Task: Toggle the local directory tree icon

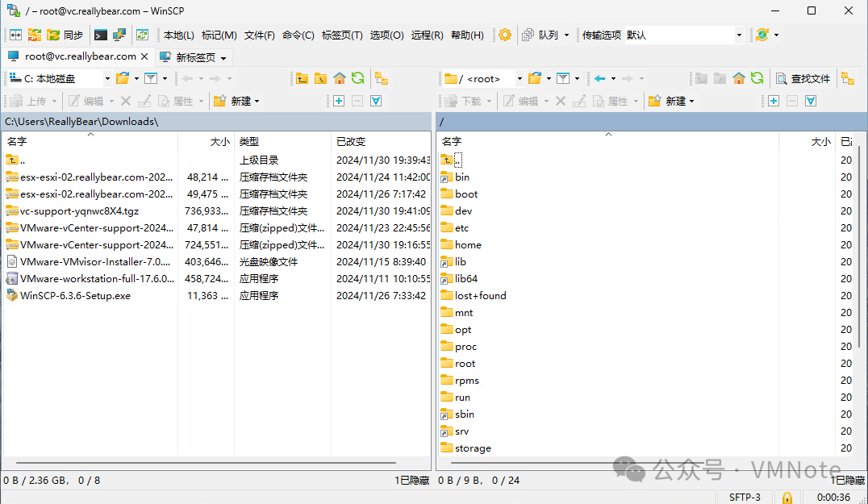Action: 382,78
